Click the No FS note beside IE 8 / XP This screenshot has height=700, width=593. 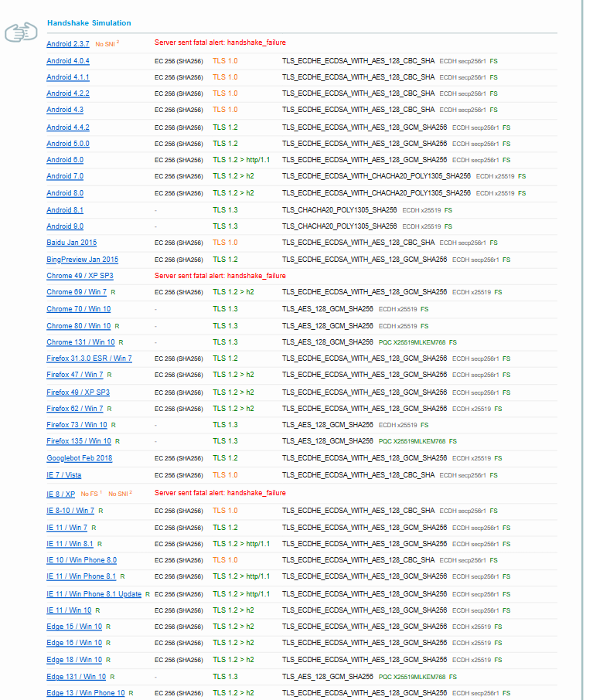[x=91, y=494]
